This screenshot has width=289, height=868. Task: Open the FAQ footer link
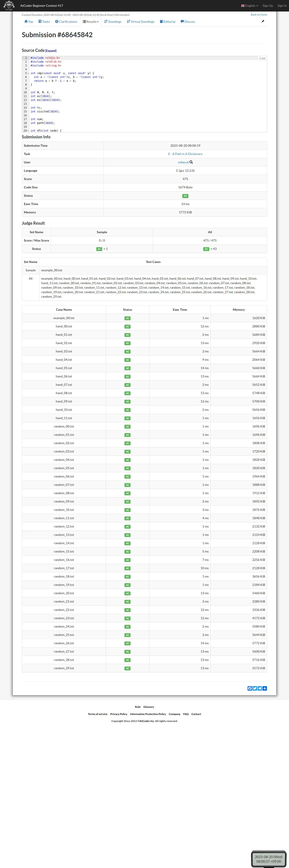[186, 714]
